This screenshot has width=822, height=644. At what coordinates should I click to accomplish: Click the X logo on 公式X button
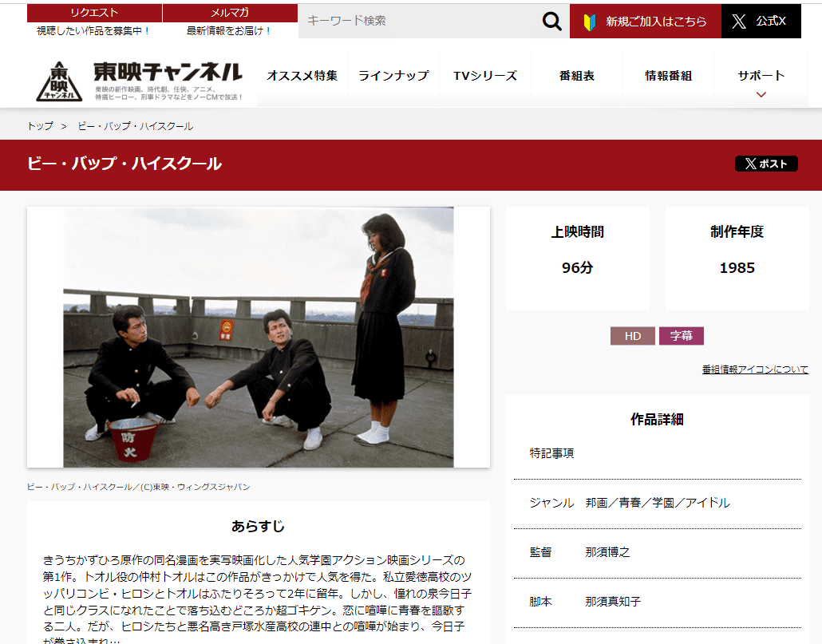[739, 22]
